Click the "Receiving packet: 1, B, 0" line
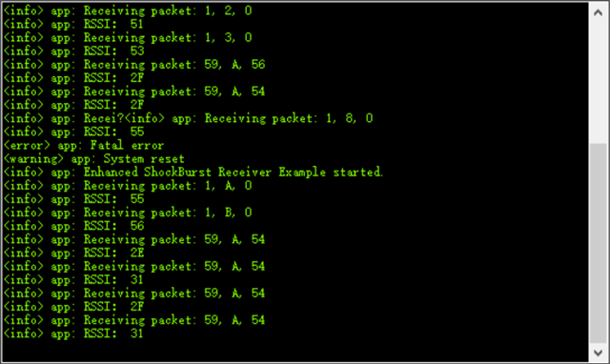 (x=128, y=212)
